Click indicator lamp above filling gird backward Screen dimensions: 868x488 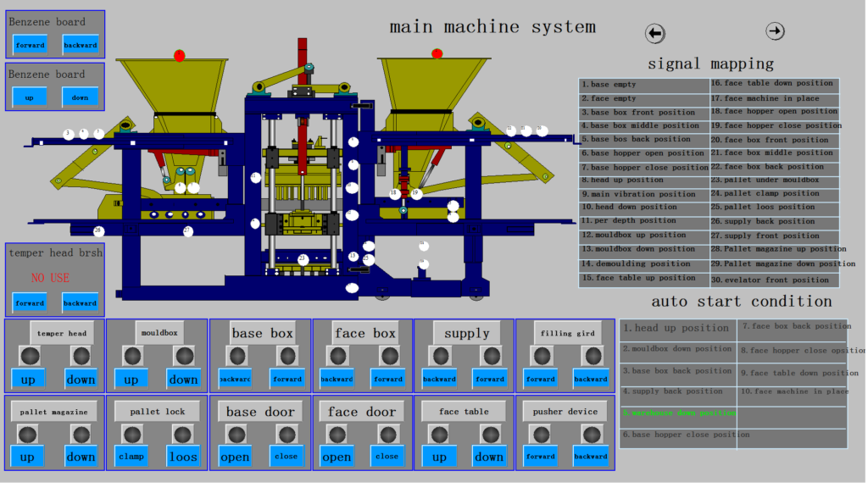tap(593, 357)
